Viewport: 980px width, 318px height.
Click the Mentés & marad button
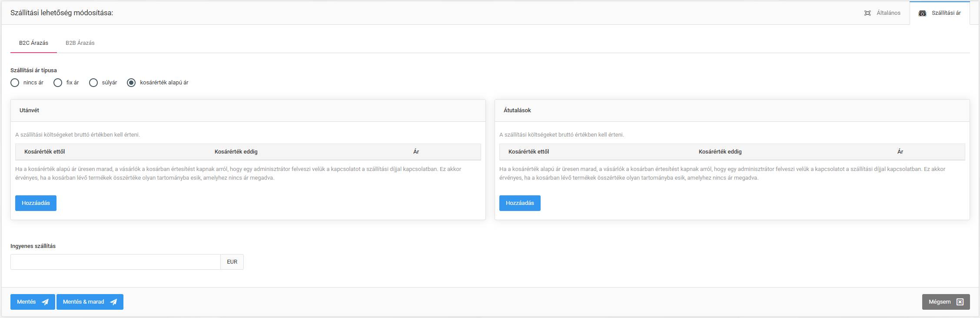[90, 302]
